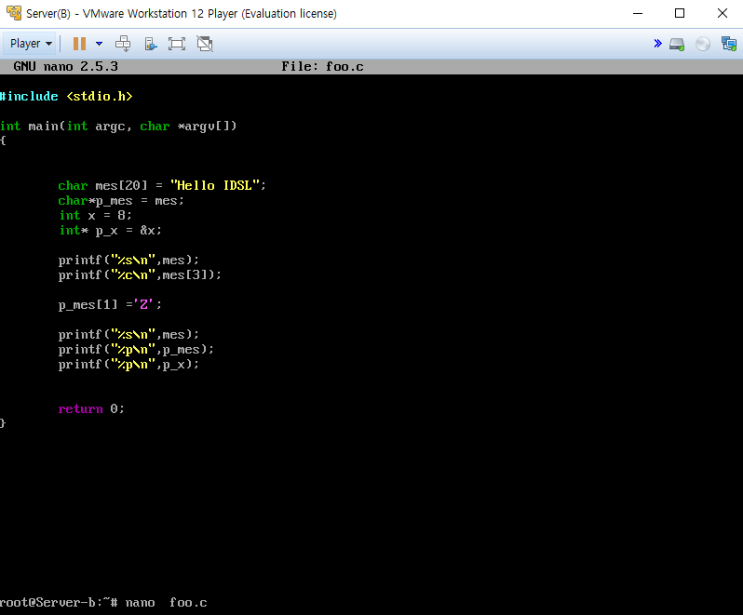Click the network adapter device icon
The height and width of the screenshot is (615, 743).
729,44
